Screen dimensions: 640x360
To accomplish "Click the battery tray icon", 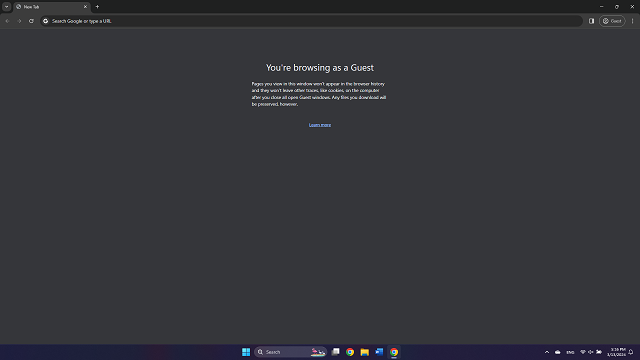I will coord(599,352).
